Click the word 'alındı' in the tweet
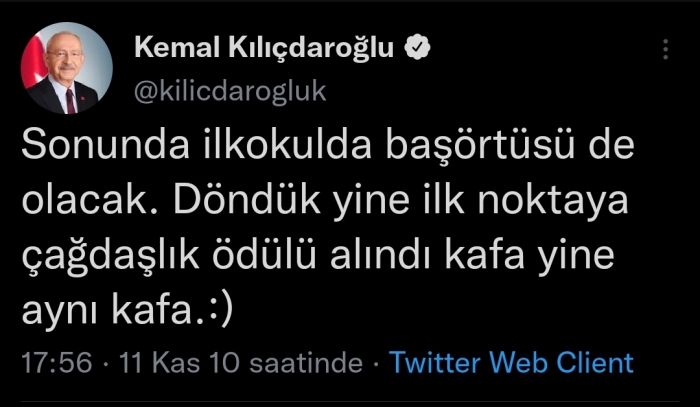Screen dimensions: 700x407 [x=380, y=255]
